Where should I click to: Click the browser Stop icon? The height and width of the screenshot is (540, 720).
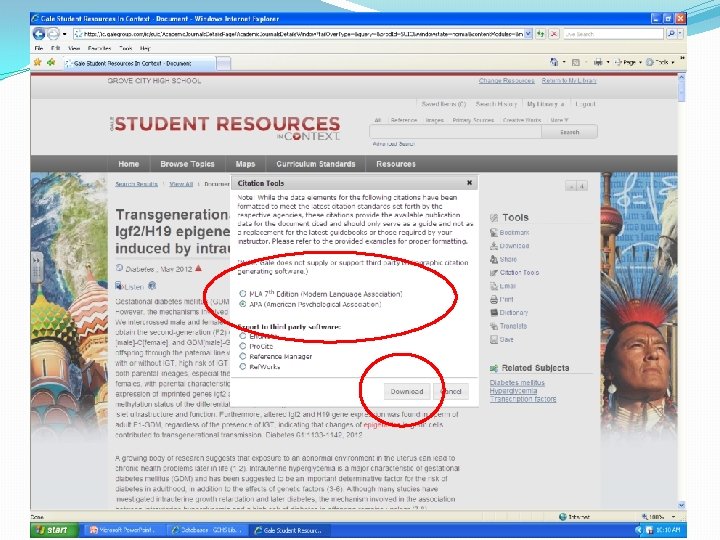[554, 34]
